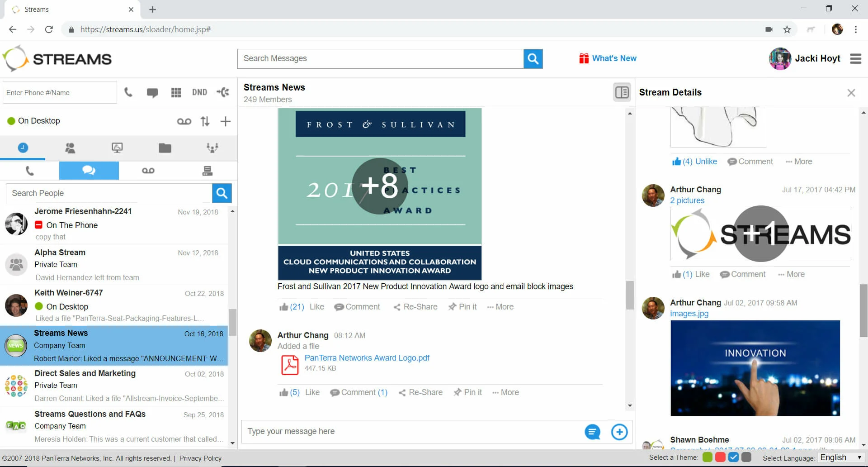Expand More options on PDF file post
The image size is (868, 467).
point(505,392)
